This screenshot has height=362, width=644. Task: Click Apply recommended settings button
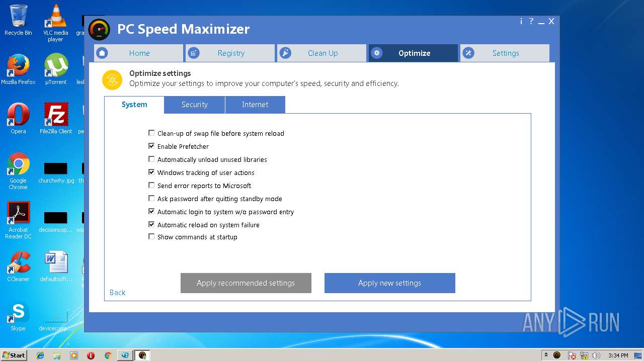pos(246,283)
